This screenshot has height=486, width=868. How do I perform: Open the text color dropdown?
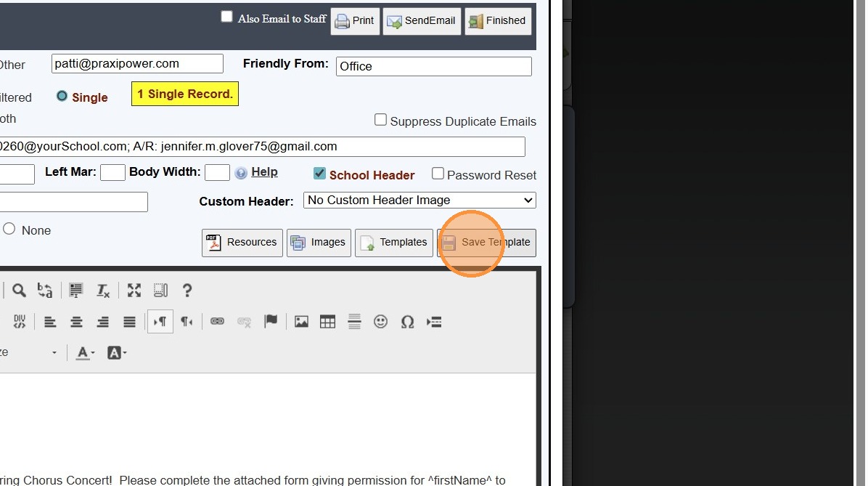coord(85,352)
